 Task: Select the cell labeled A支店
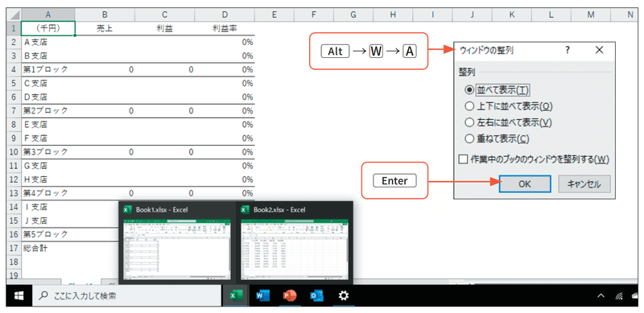48,42
